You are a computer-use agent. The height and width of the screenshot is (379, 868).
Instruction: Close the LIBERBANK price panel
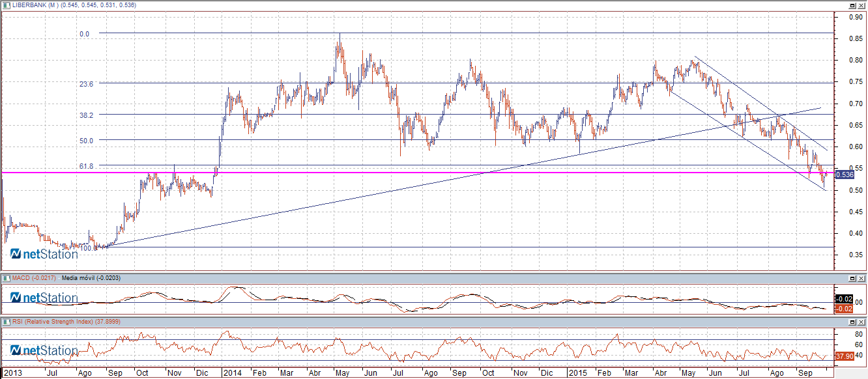861,5
